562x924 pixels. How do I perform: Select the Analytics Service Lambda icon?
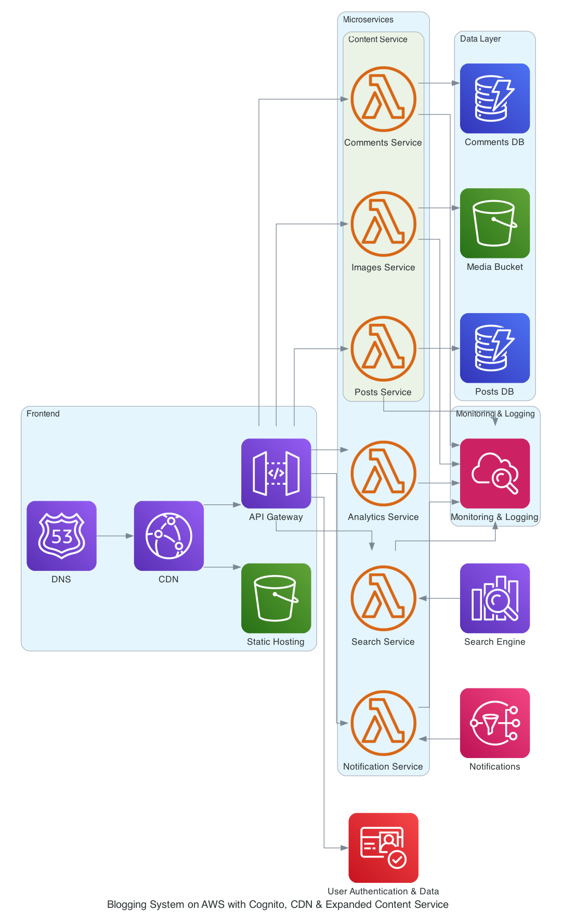(383, 473)
